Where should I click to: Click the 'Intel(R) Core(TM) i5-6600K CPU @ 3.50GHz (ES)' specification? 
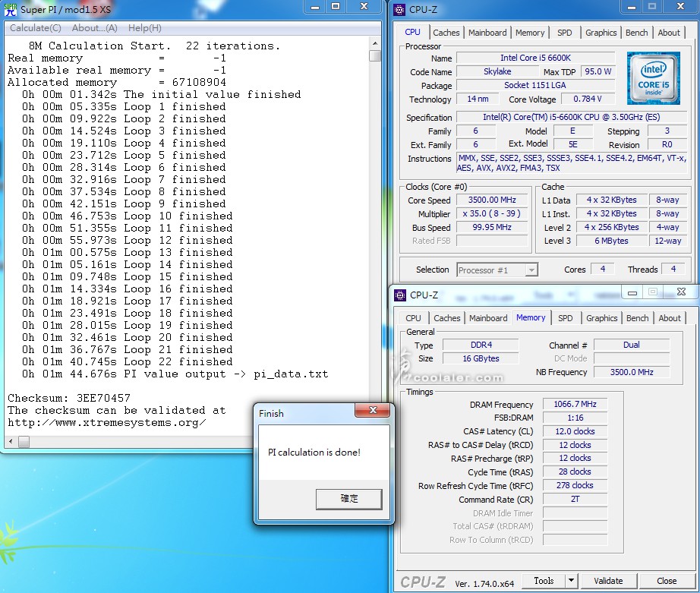572,117
